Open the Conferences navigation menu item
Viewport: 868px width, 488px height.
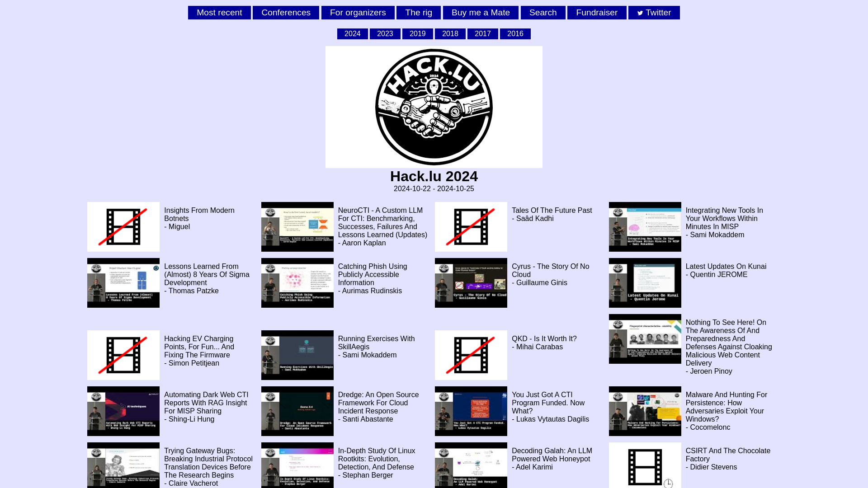point(286,13)
